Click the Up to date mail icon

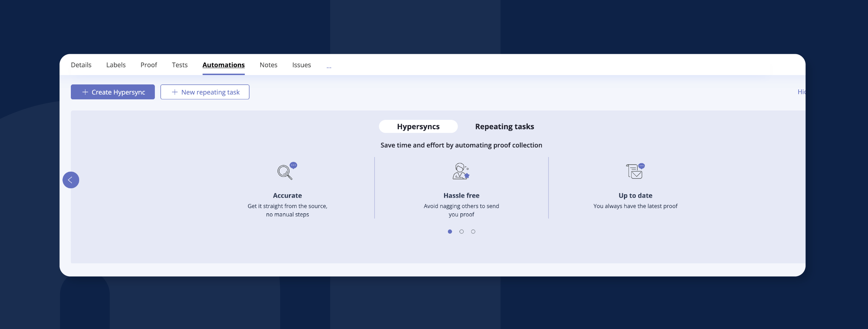(x=635, y=171)
